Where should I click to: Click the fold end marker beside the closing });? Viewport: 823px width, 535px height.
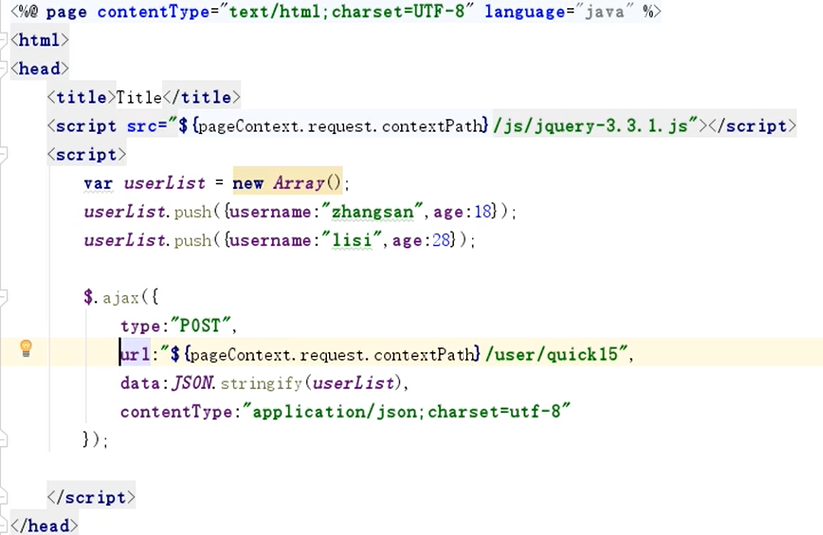pos(3,439)
